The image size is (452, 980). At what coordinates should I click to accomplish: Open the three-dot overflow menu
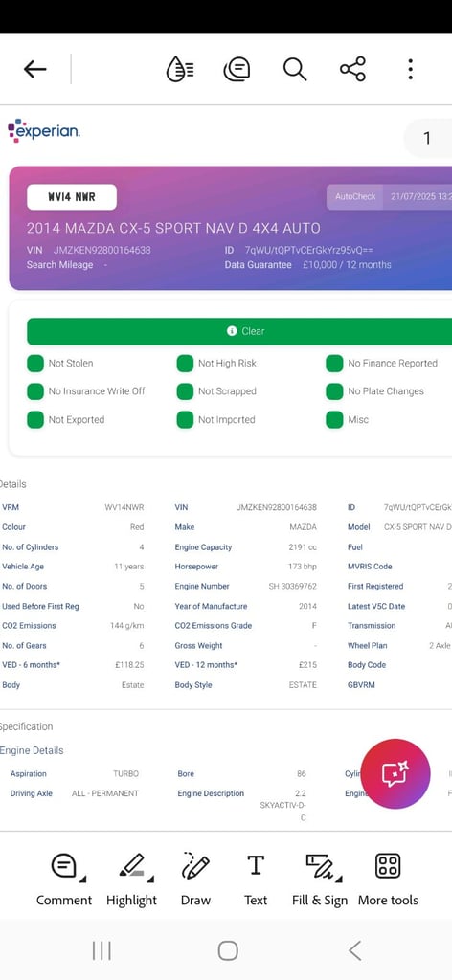coord(410,69)
